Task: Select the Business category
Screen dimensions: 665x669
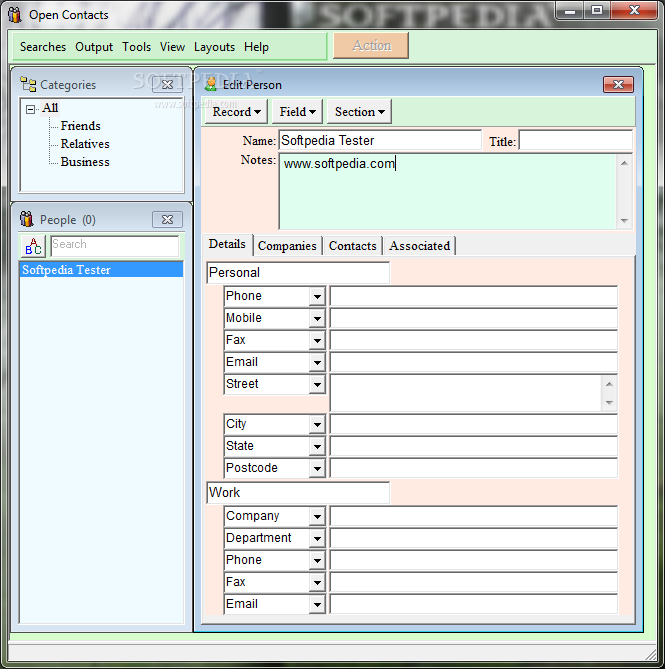Action: [x=85, y=162]
